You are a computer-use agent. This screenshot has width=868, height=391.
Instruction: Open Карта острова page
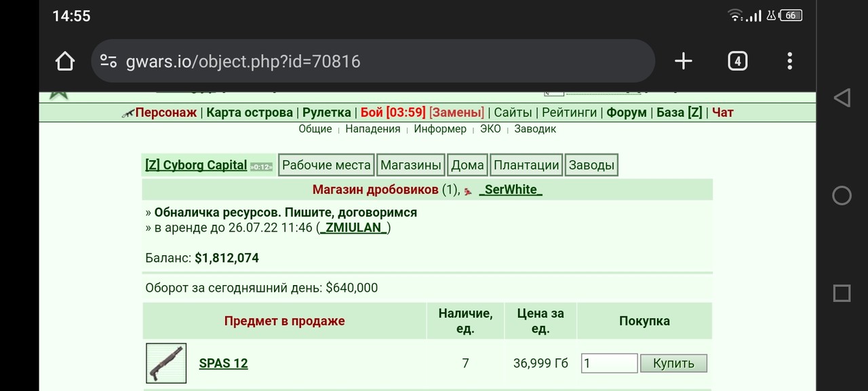tap(250, 113)
